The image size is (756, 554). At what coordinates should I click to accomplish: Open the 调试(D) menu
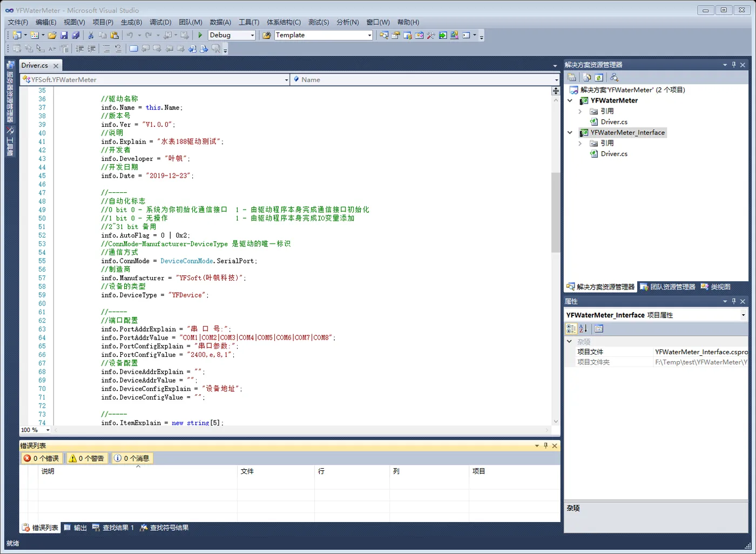pos(160,22)
